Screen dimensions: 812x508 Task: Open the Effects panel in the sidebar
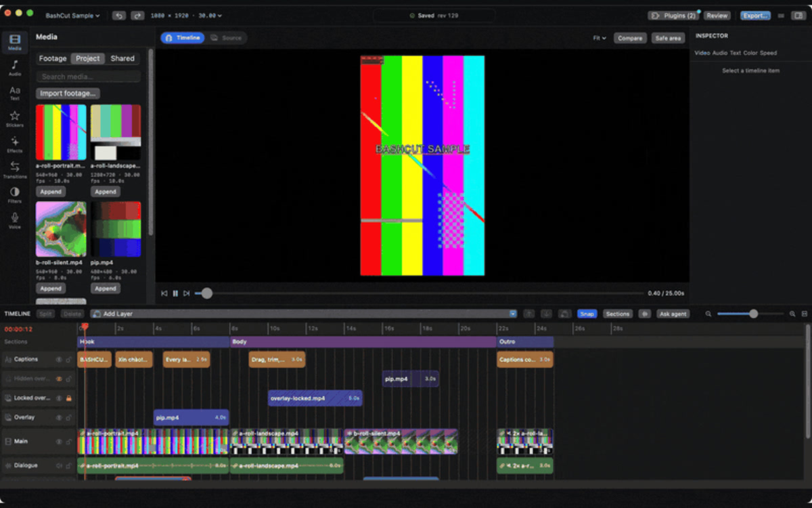tap(14, 144)
